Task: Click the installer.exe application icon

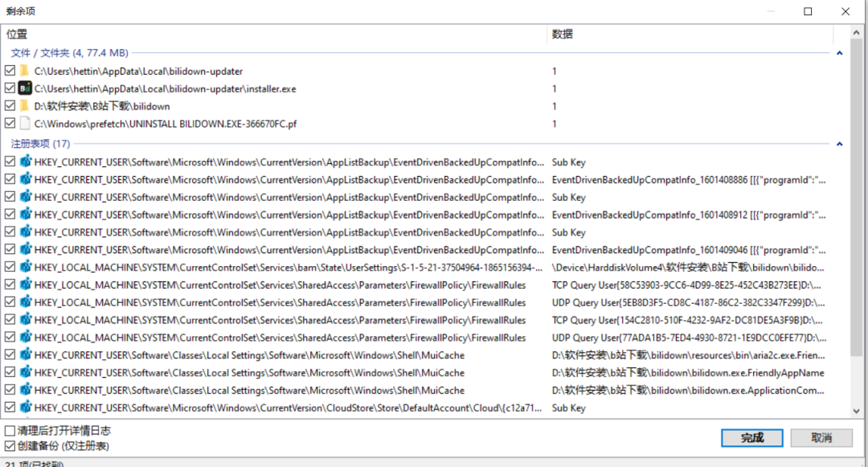Action: (25, 88)
